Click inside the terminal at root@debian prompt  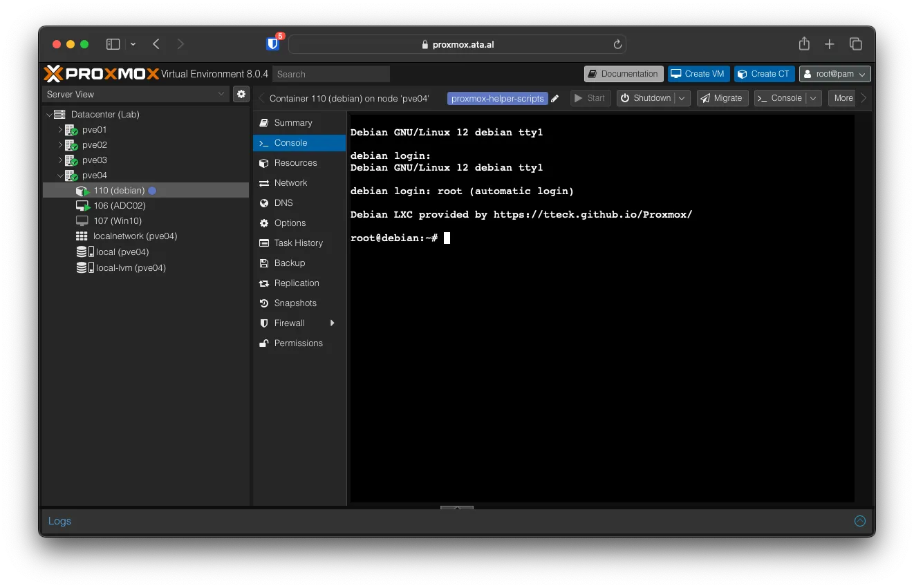[x=447, y=238]
